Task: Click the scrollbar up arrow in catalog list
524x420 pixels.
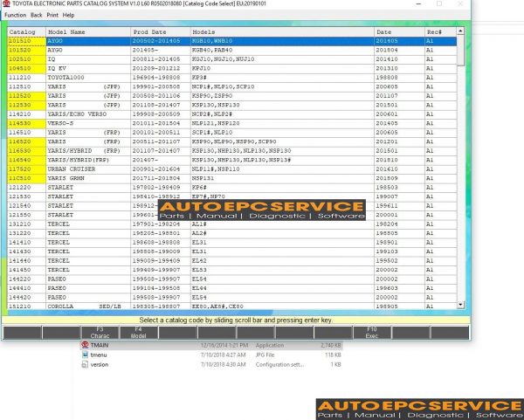Action: 460,31
